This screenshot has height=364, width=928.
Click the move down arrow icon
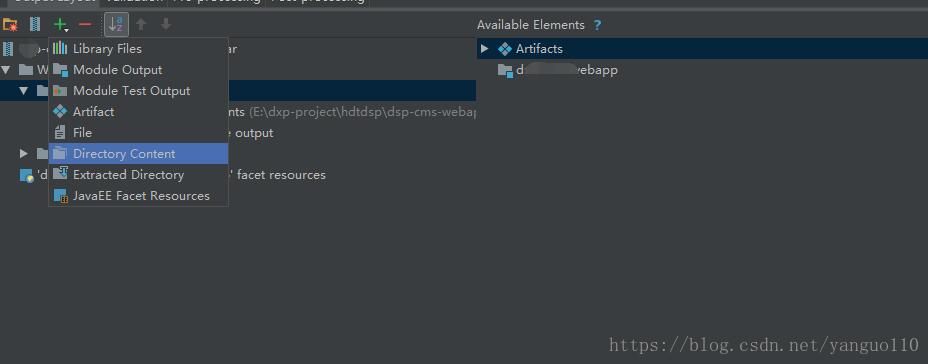(166, 24)
